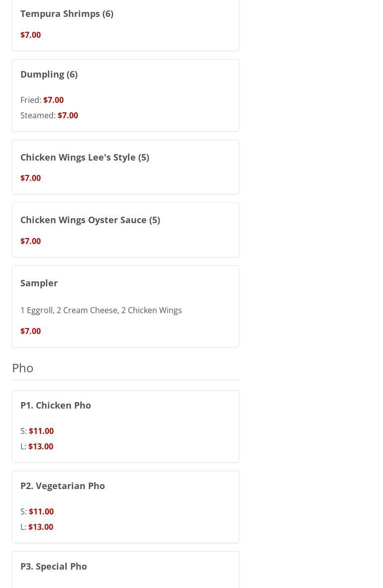
Task: Click the Lee's Style wings $7.00 price
Action: [x=30, y=178]
